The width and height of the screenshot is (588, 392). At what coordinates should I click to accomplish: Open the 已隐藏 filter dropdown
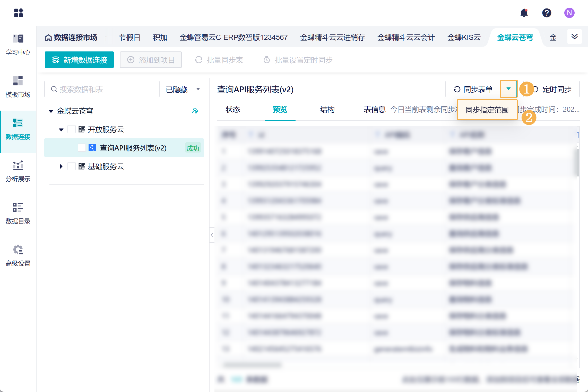click(183, 89)
